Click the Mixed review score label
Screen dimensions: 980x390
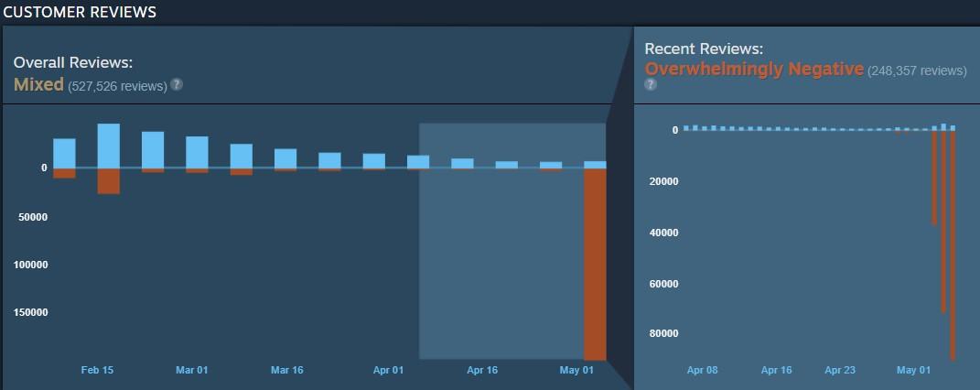point(38,84)
